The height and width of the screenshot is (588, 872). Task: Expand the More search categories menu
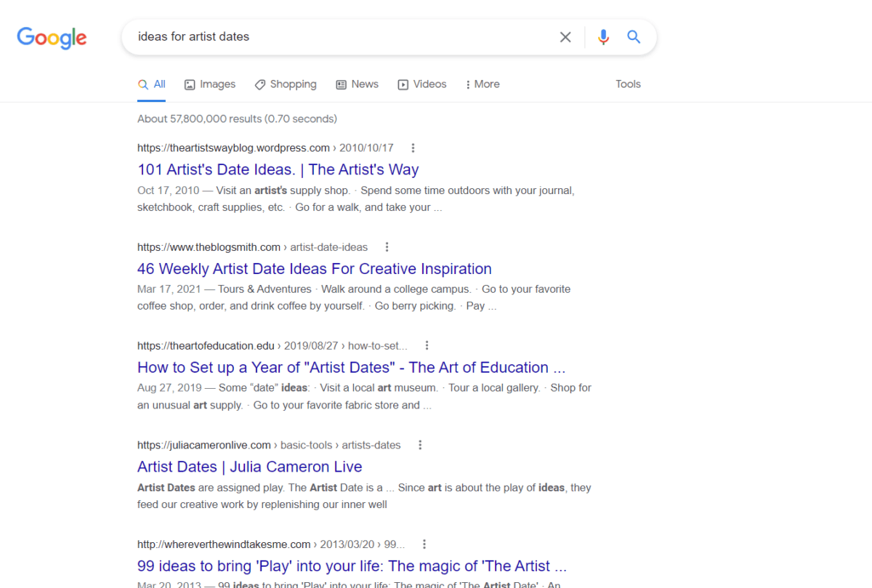point(482,84)
